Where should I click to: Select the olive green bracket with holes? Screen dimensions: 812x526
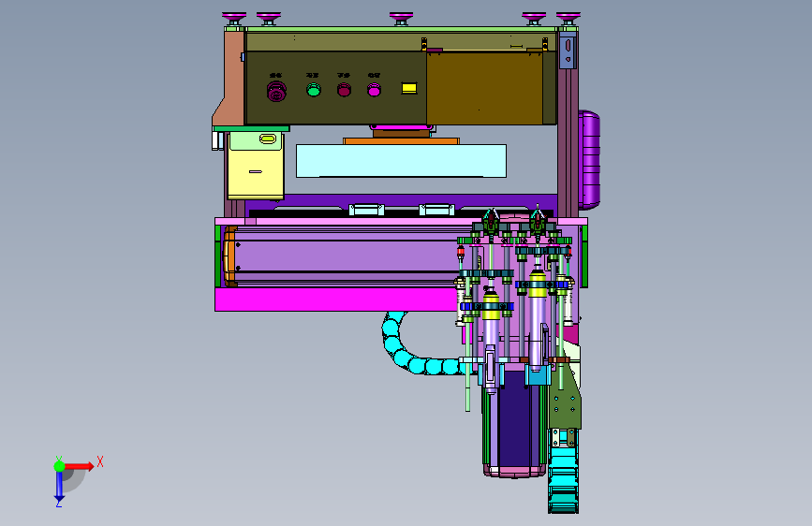[x=566, y=399]
